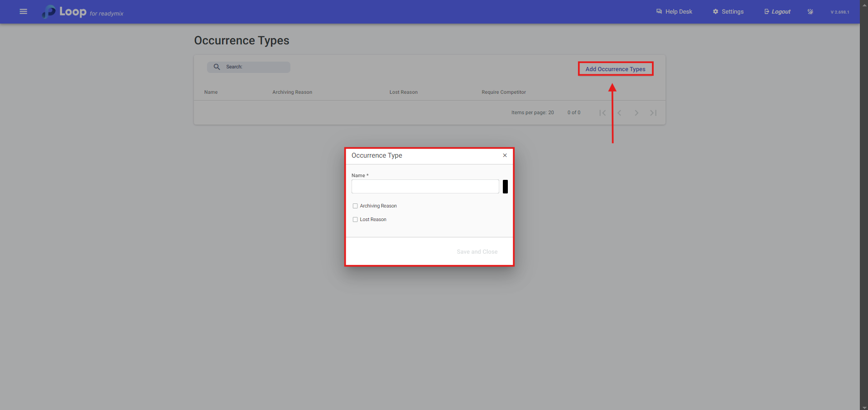Image resolution: width=868 pixels, height=410 pixels.
Task: Click the magnifier icon in the search box
Action: 217,67
